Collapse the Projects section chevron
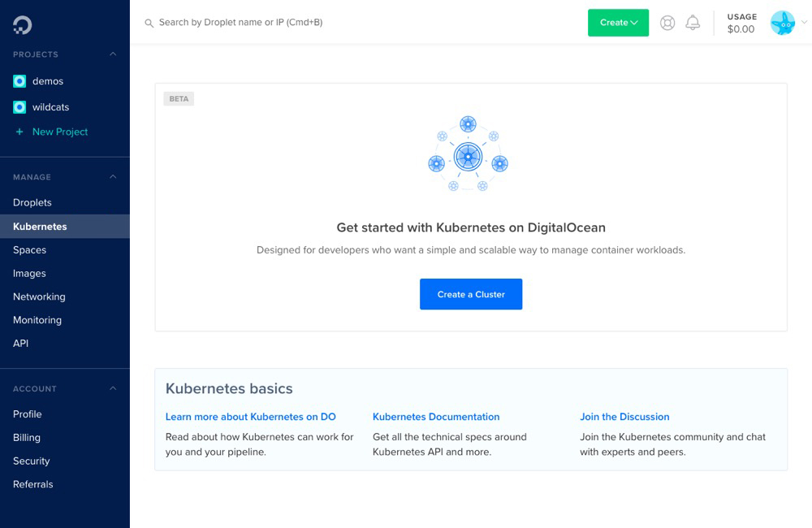 click(113, 54)
